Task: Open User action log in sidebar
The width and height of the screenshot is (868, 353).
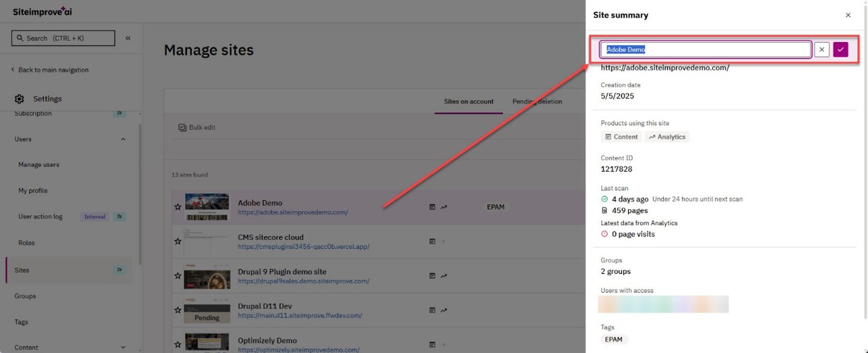Action: coord(40,217)
